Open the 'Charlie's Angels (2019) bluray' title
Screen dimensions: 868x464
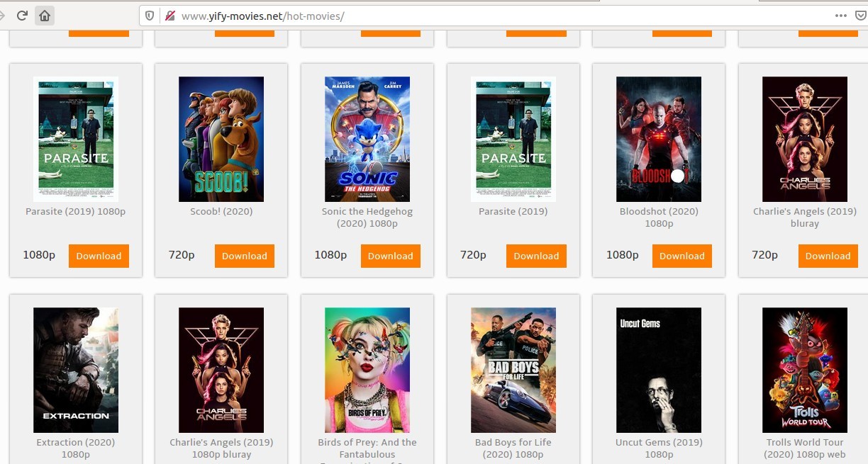coord(805,217)
